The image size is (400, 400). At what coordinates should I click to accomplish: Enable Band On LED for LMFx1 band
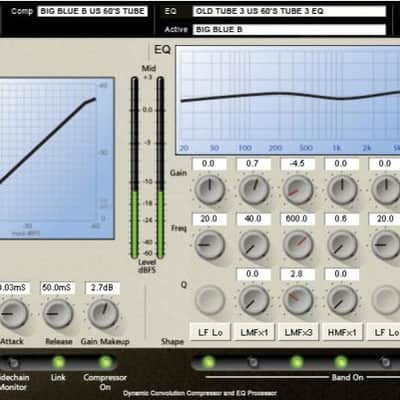(x=253, y=362)
